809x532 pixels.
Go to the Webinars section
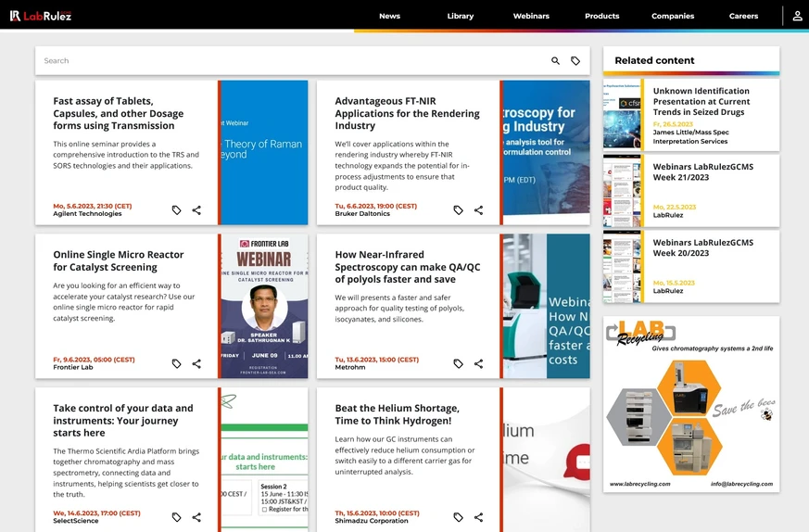(x=531, y=16)
